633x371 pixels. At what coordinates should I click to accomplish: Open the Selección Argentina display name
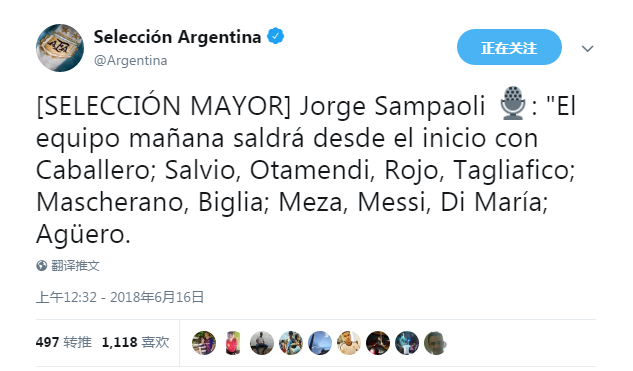[177, 37]
